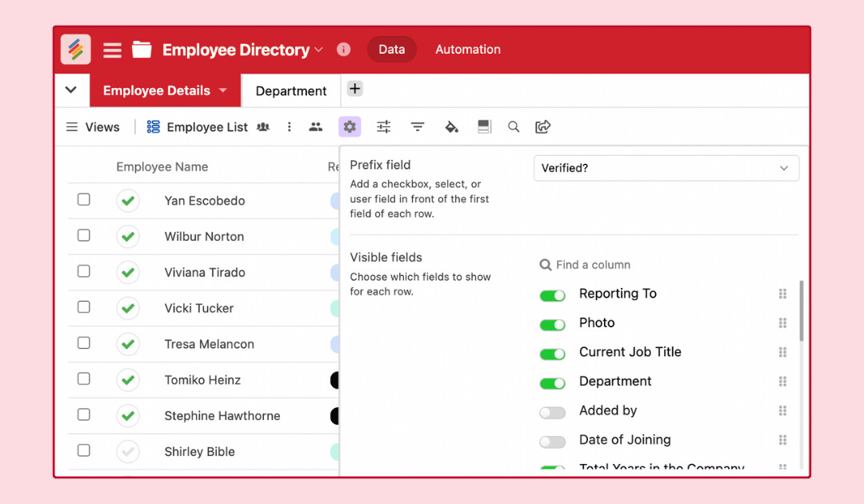
Task: Click the search magnifier icon in toolbar
Action: point(514,126)
